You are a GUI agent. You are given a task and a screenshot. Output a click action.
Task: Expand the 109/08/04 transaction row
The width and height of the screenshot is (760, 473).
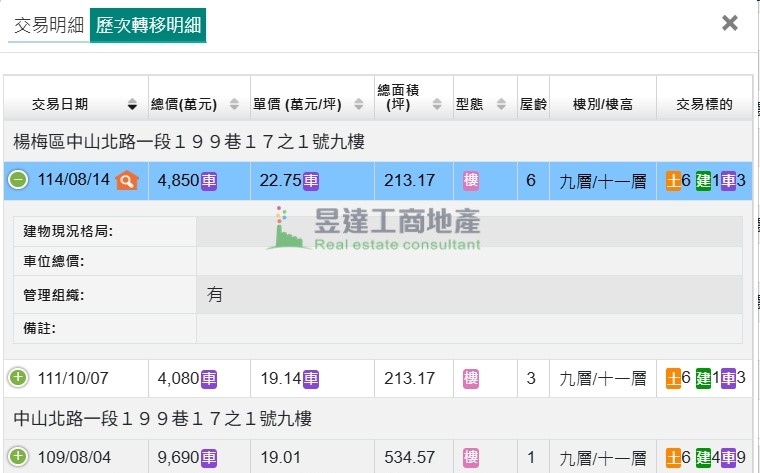pyautogui.click(x=18, y=457)
